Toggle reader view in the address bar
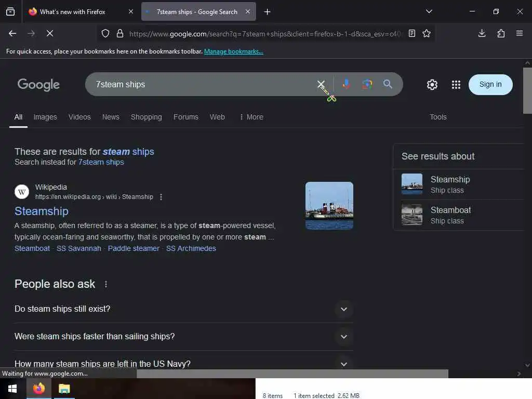 [412, 33]
